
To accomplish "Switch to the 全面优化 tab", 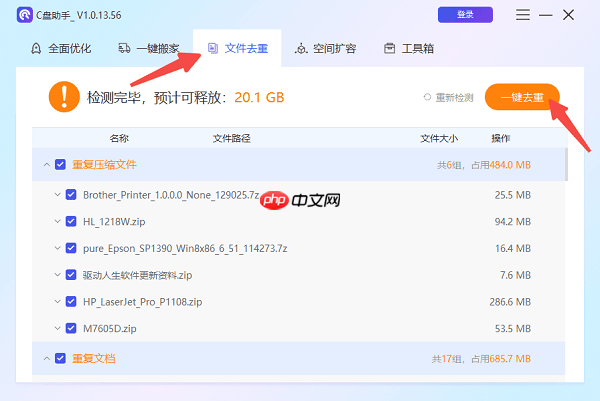I will coord(61,49).
